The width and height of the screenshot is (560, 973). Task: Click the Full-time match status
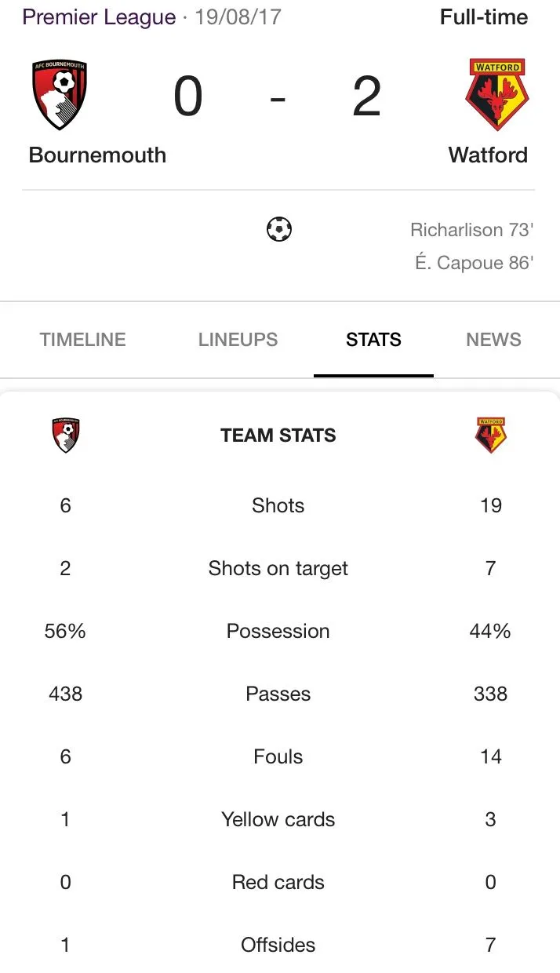tap(484, 17)
